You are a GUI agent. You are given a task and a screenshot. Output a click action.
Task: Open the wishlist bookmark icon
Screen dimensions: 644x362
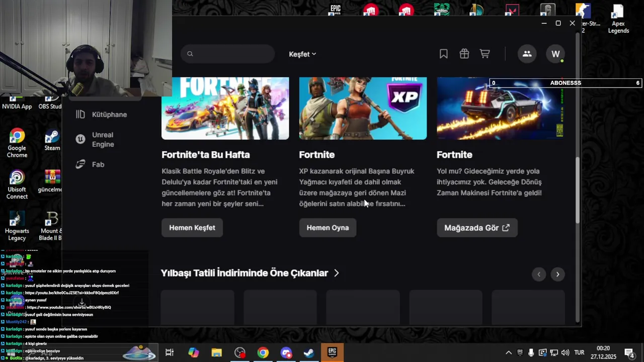tap(443, 54)
